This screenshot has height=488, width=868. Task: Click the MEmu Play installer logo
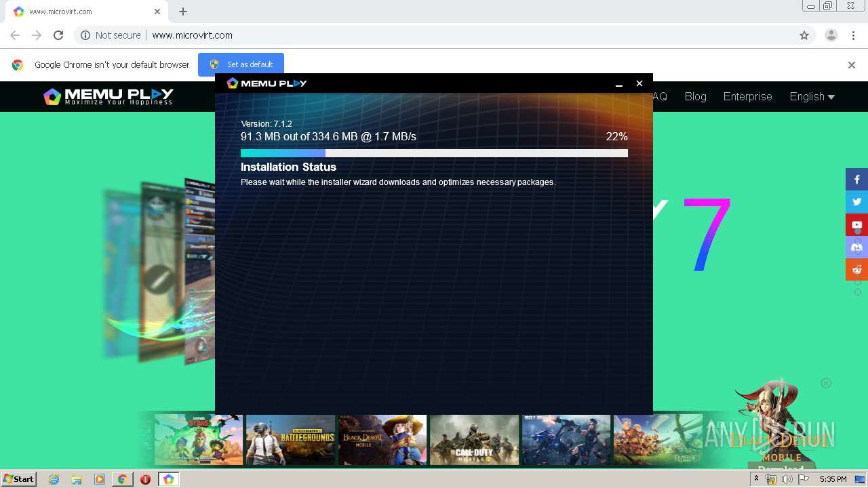point(267,83)
